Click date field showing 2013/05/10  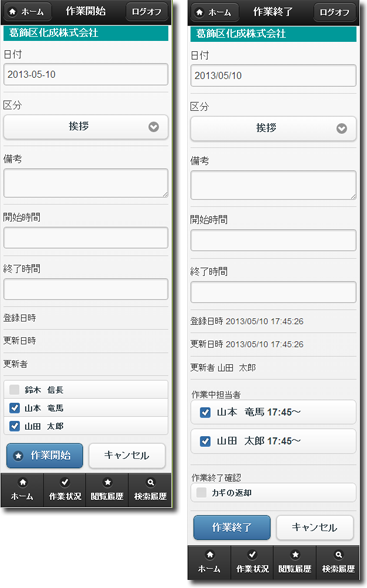[273, 75]
